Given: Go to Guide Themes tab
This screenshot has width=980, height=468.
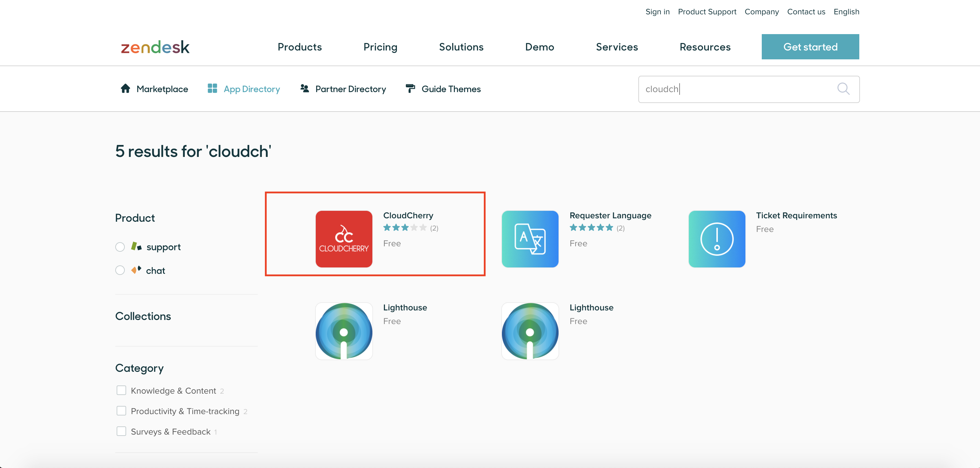Looking at the screenshot, I should [443, 89].
